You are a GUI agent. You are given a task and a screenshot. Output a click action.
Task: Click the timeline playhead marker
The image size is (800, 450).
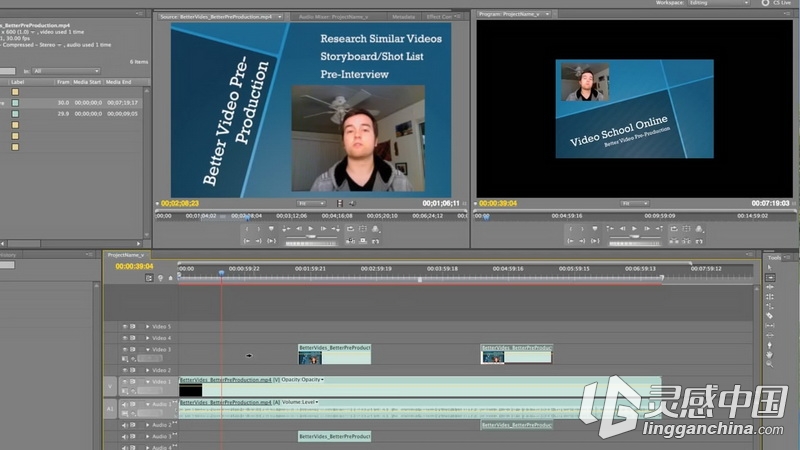point(221,273)
